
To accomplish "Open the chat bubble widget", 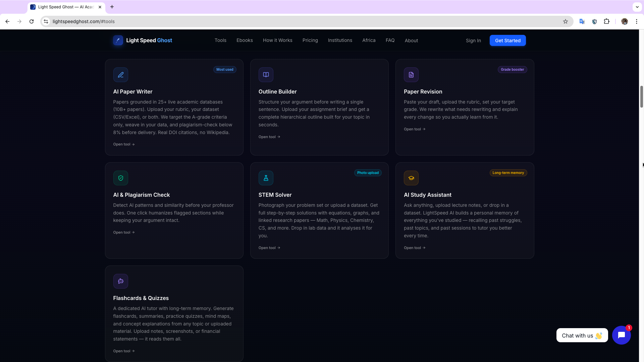I will pyautogui.click(x=622, y=335).
